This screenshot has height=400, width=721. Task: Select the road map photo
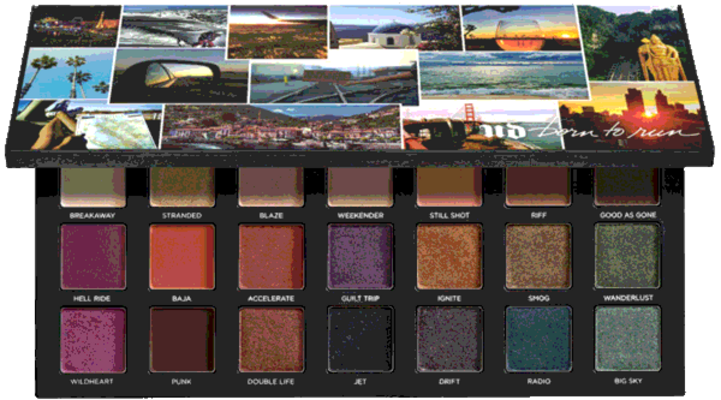(x=88, y=124)
